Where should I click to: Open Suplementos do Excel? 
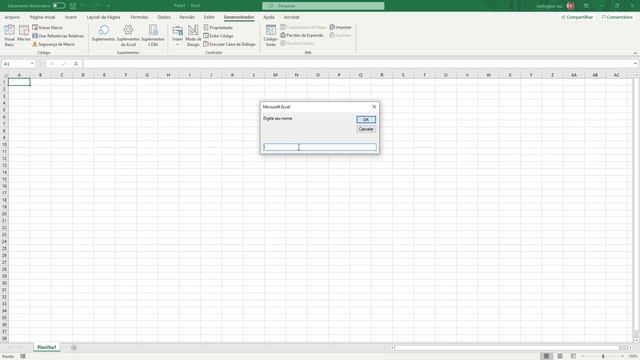(x=128, y=36)
